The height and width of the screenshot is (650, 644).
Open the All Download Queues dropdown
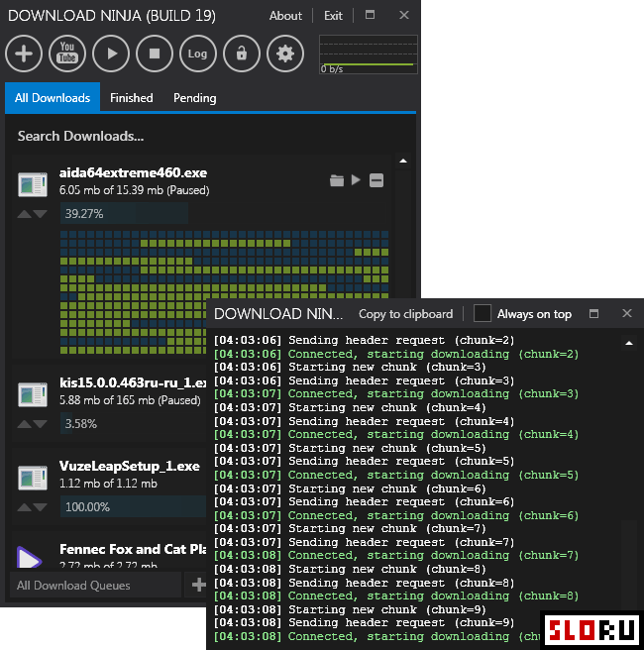click(x=96, y=585)
